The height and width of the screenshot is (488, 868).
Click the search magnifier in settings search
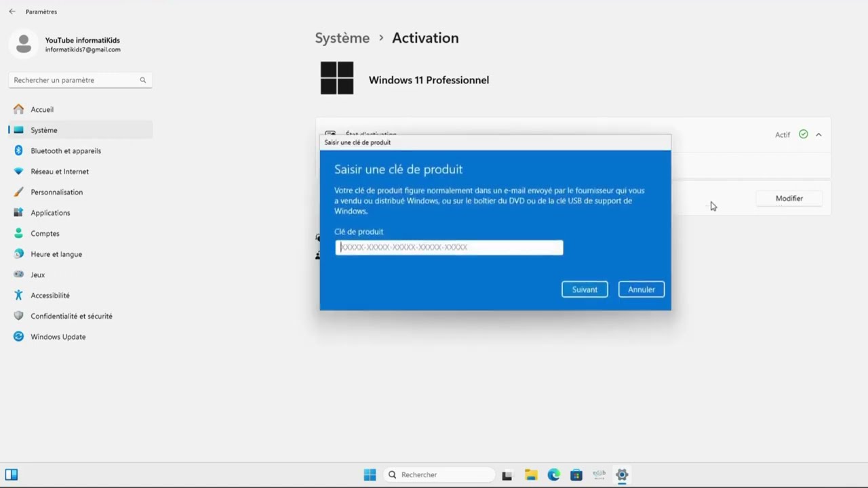tap(142, 80)
